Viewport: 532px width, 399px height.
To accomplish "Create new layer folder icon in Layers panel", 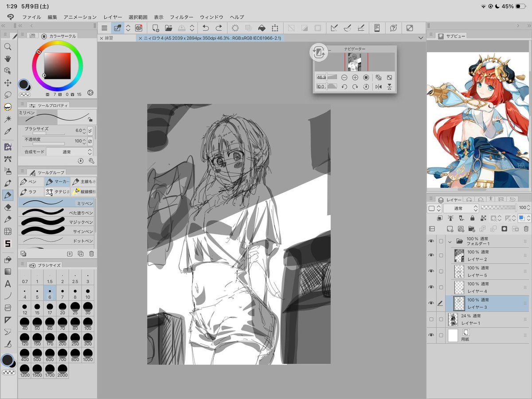I will point(471,229).
